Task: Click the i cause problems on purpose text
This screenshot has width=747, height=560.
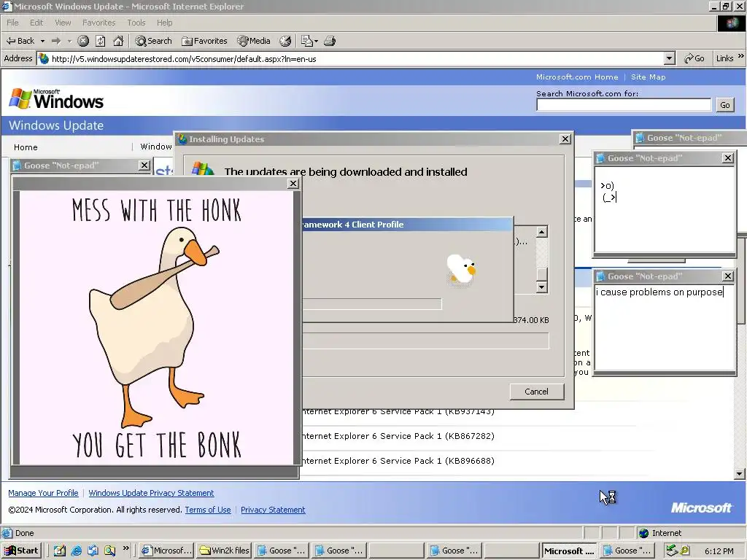Action: [x=659, y=292]
